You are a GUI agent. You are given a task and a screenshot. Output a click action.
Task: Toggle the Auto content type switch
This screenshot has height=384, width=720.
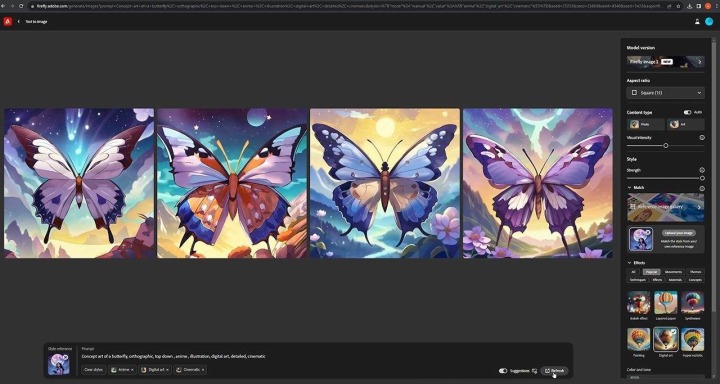click(x=687, y=112)
